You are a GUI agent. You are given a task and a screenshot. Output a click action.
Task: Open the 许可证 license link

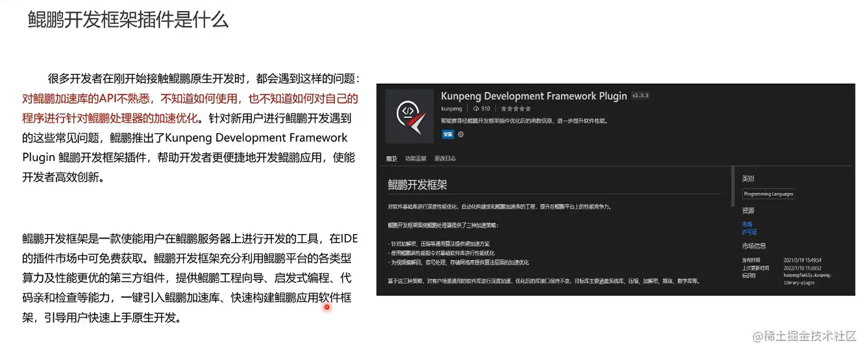point(749,231)
